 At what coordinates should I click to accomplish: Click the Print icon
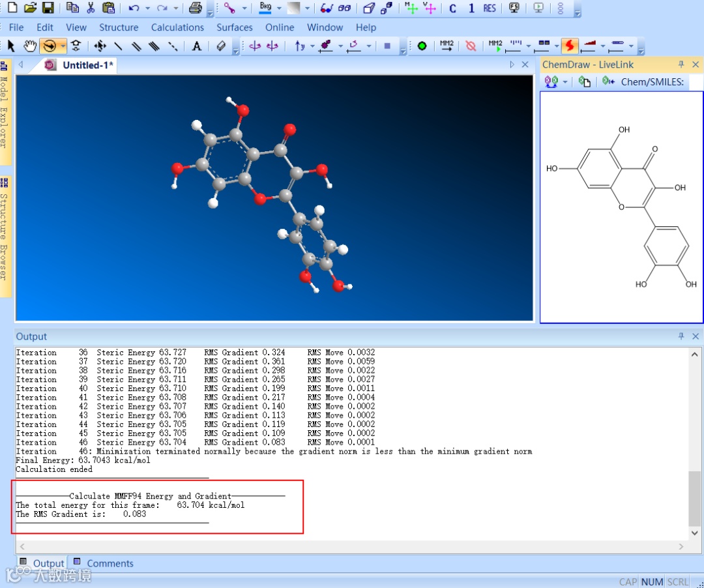point(195,8)
